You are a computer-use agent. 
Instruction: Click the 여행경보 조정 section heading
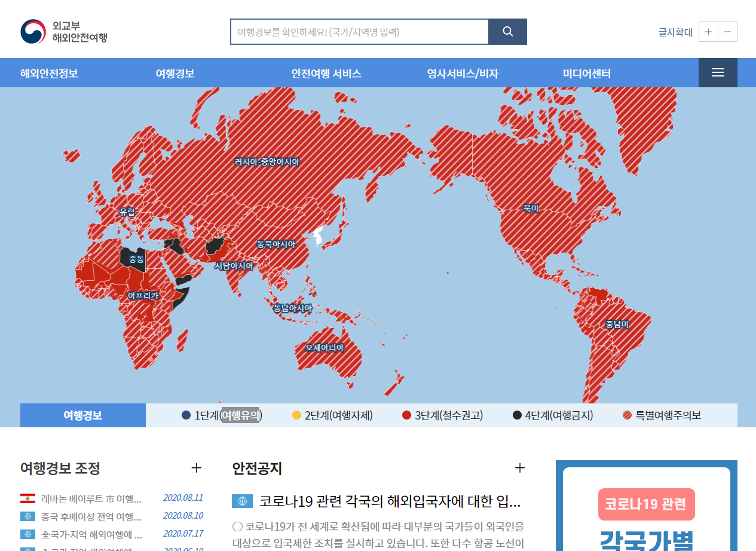[x=60, y=468]
